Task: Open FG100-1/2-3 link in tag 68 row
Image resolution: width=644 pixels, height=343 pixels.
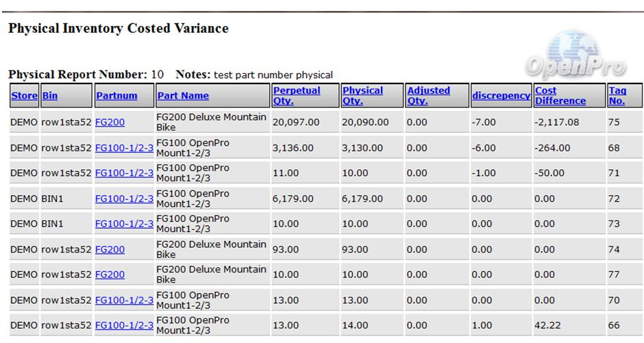Action: click(x=124, y=148)
